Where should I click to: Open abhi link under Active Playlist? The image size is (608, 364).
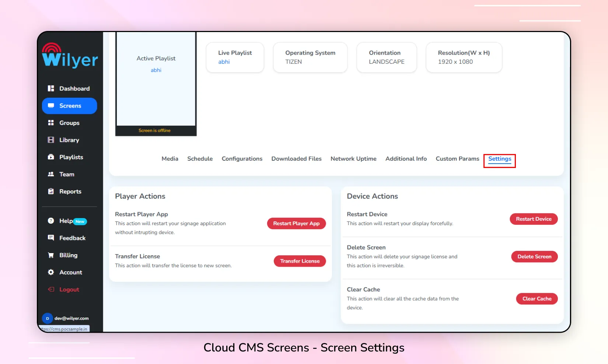pos(156,70)
